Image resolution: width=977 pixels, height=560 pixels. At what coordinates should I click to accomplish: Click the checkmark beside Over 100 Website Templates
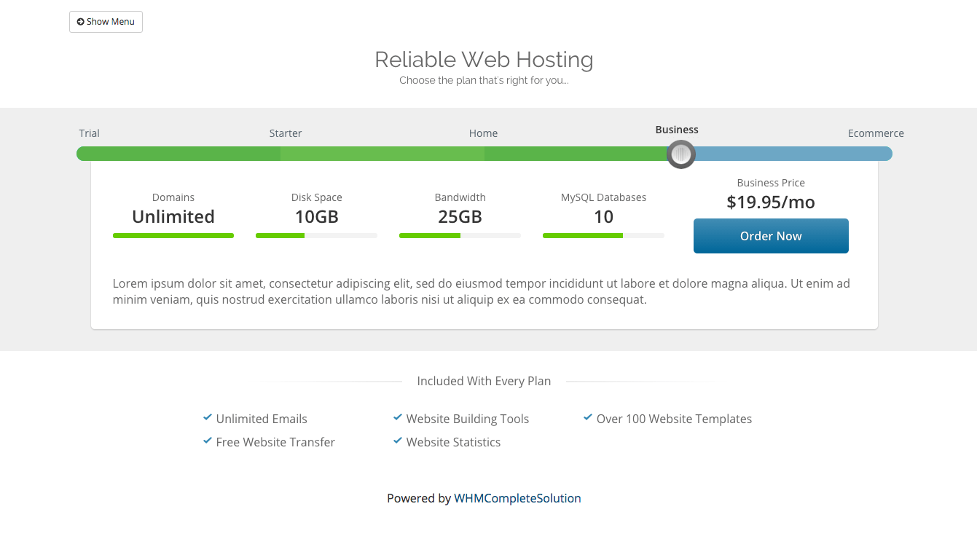[x=588, y=418]
